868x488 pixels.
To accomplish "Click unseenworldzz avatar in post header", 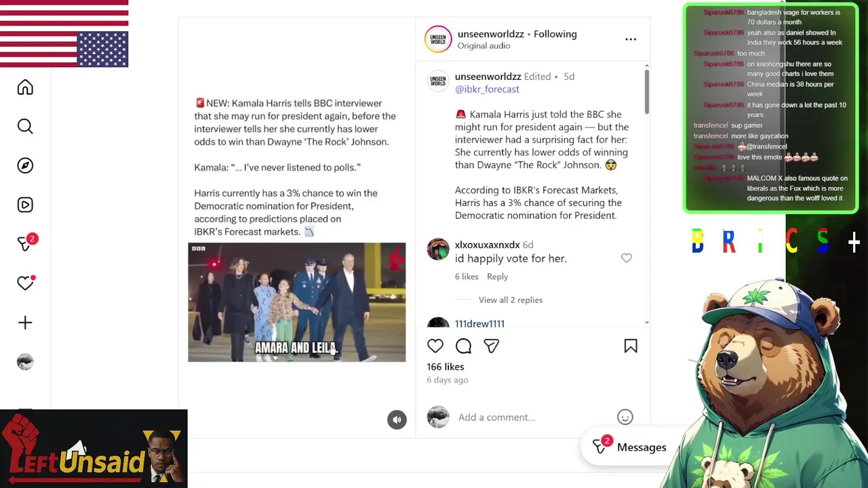I will 438,39.
